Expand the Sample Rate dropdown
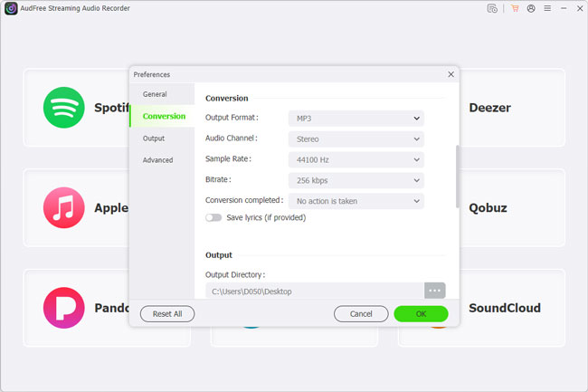This screenshot has height=392, width=588. (356, 159)
